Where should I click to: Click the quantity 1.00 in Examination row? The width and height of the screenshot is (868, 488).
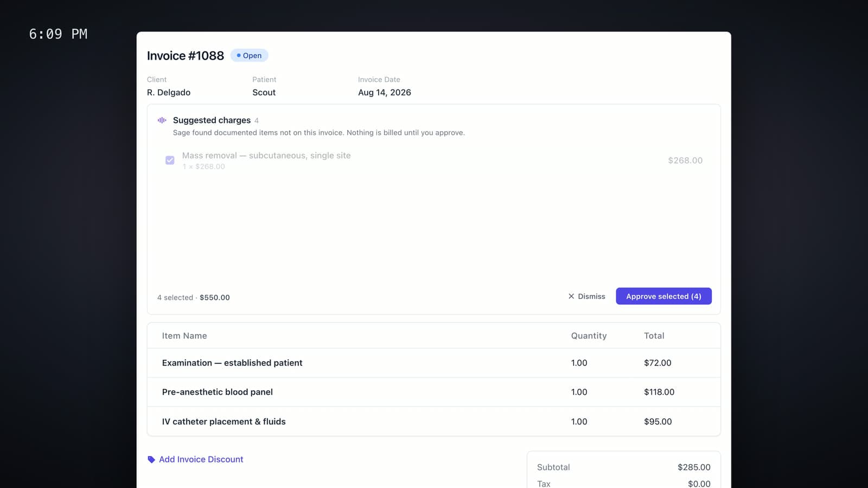coord(579,363)
